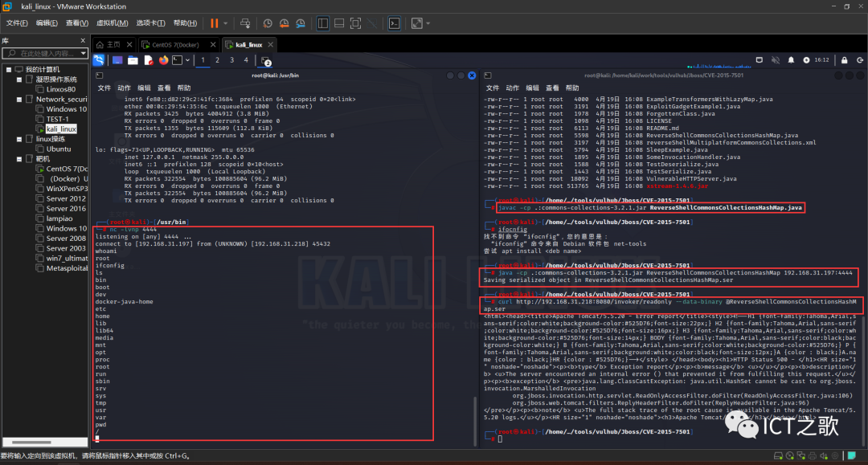Click the library search input field
Screen dimensions: 868x465
point(43,53)
